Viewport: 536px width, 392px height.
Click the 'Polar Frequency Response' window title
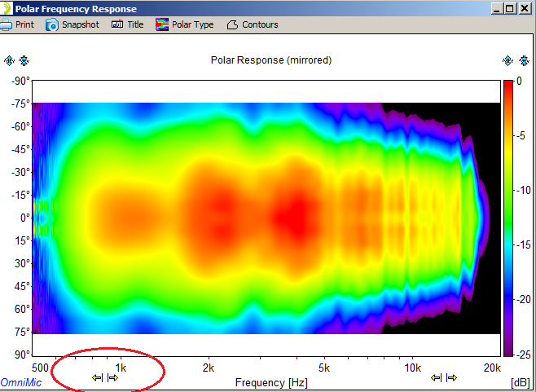coord(76,9)
